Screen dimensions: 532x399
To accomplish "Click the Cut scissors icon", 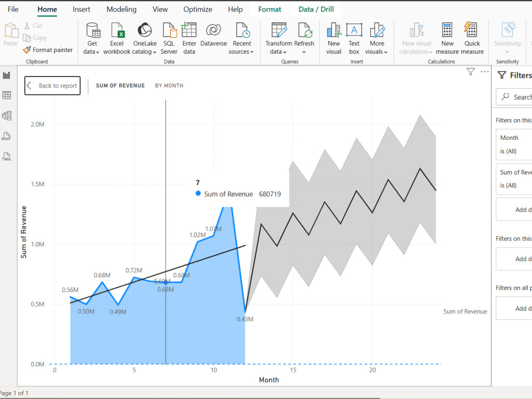I will coord(27,26).
